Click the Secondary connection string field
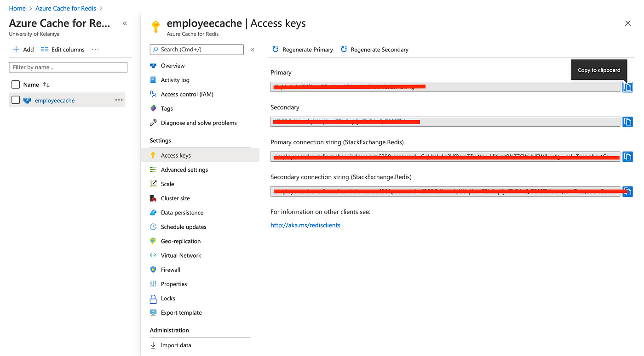This screenshot has height=356, width=644. 445,192
